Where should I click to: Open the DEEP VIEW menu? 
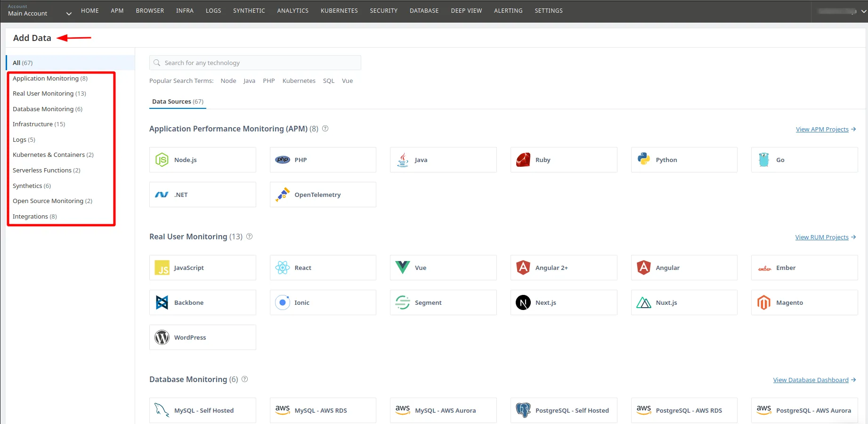point(466,10)
